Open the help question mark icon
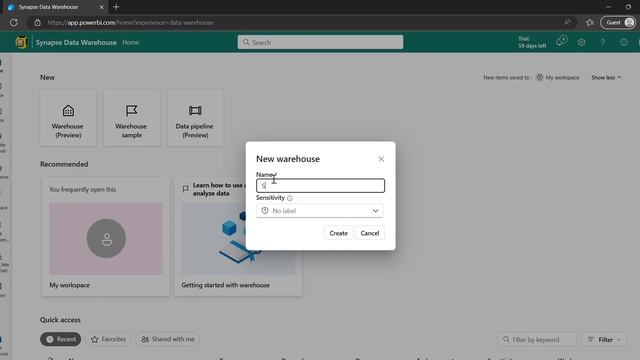 602,42
